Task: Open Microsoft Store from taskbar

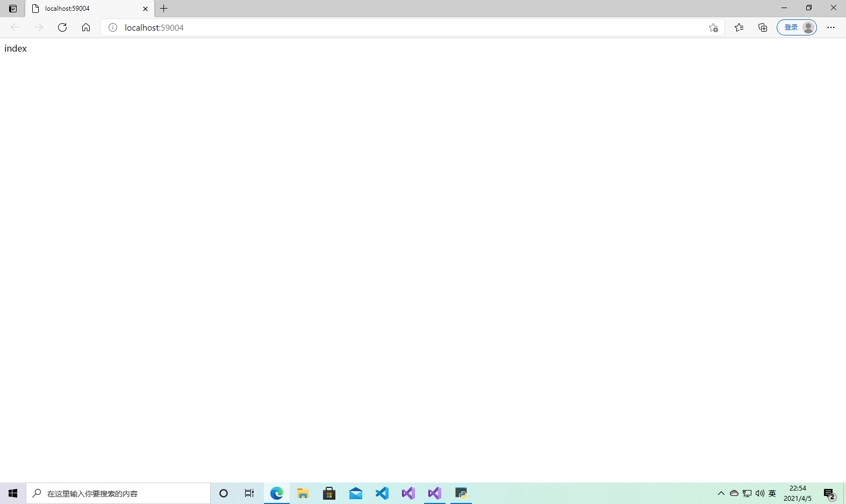Action: point(329,493)
